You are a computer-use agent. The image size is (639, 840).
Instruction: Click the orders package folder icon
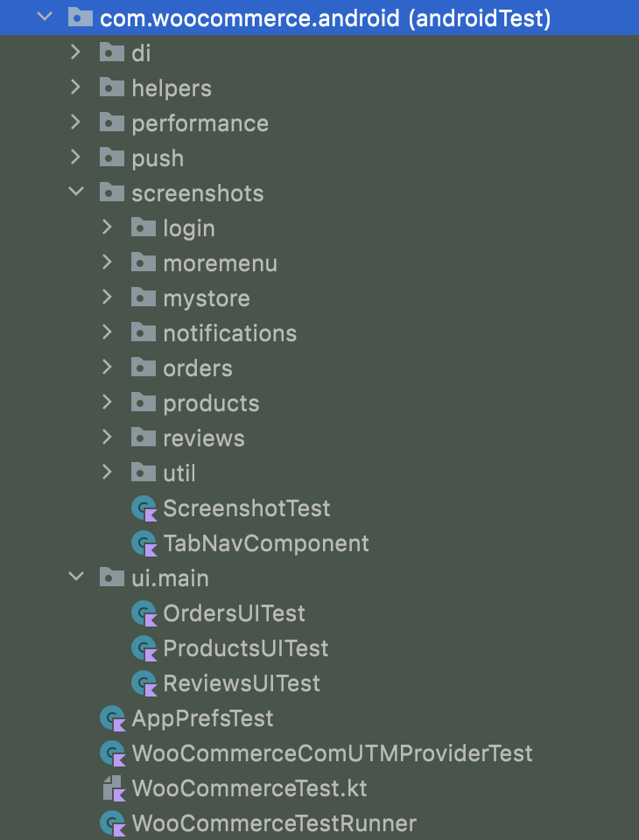click(x=144, y=367)
